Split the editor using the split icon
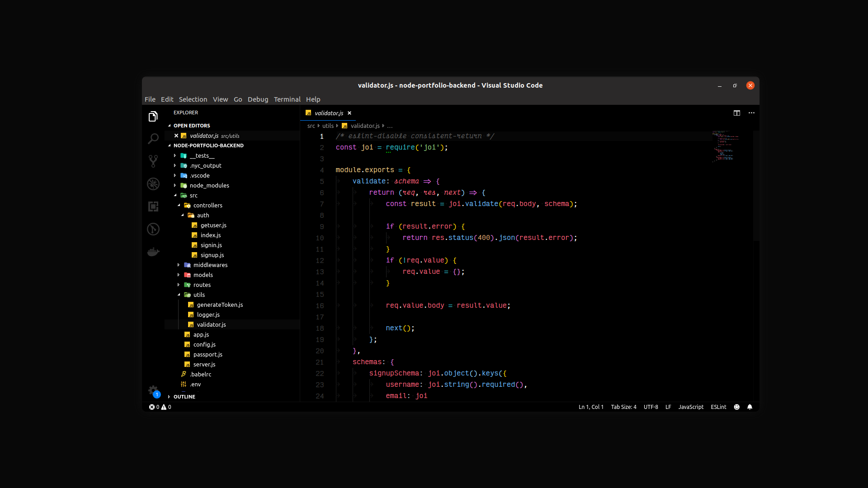868x488 pixels. 737,113
